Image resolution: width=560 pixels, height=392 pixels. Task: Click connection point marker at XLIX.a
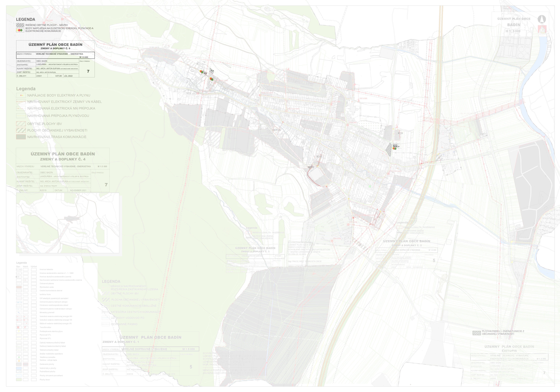coord(394,148)
